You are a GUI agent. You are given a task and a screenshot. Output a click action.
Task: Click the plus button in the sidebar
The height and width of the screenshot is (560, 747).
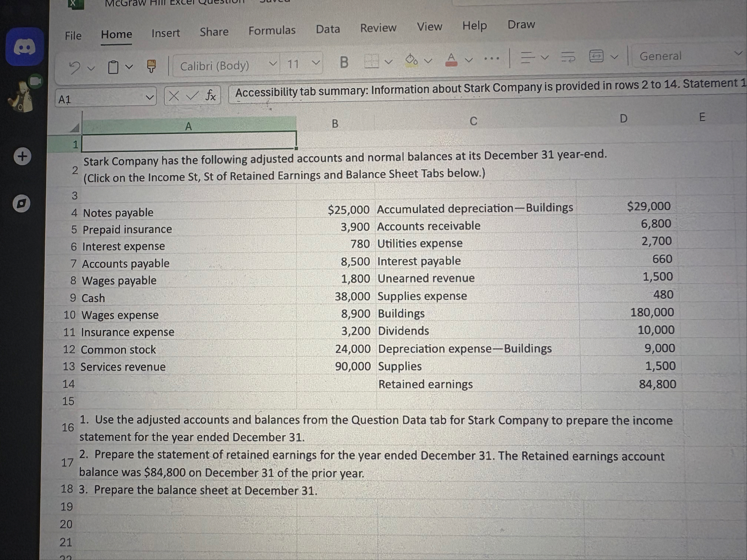(22, 157)
